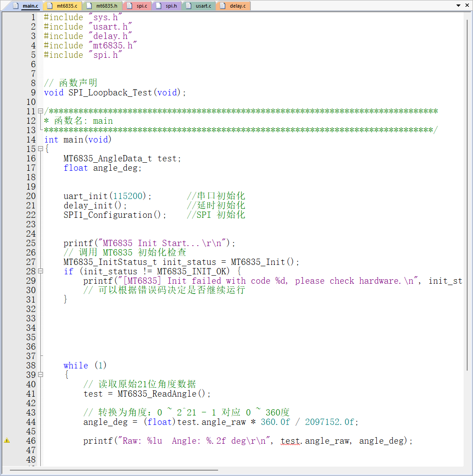Viewport: 473px width, 476px height.
Task: Click the main.c tab file icon
Action: [x=16, y=6]
